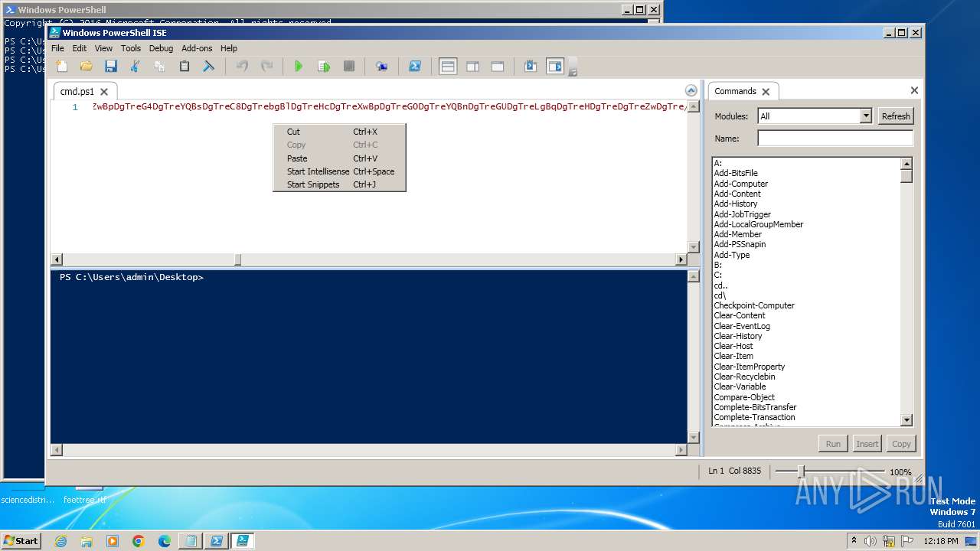
Task: Close the Commands tab with its X
Action: (766, 92)
